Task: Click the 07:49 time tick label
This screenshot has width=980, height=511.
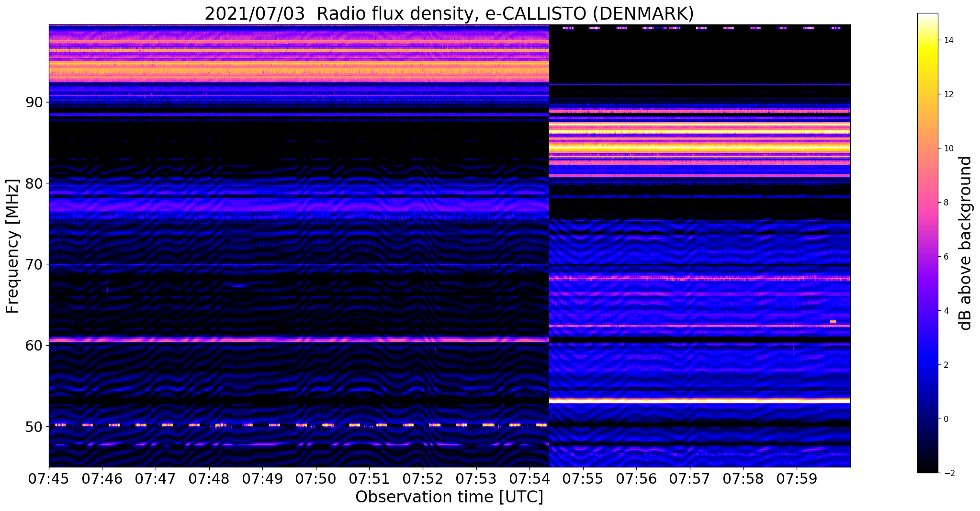Action: (262, 478)
